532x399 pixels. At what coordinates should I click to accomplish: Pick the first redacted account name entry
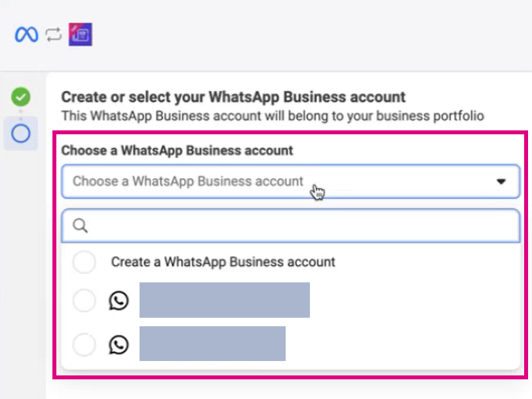point(224,301)
